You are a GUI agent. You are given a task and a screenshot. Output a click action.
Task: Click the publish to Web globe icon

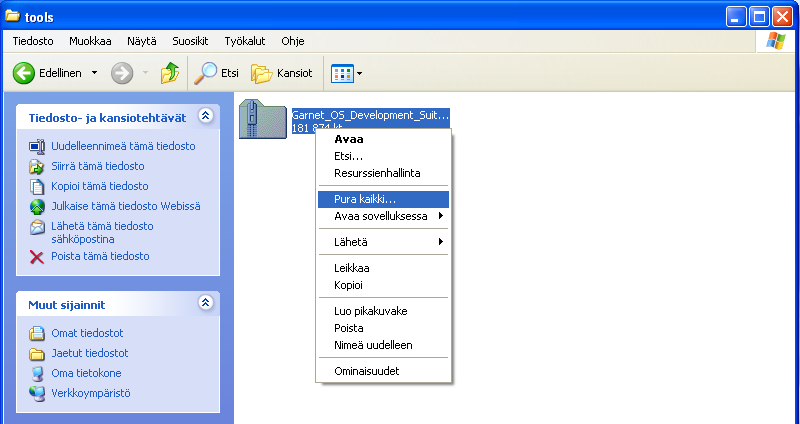37,207
